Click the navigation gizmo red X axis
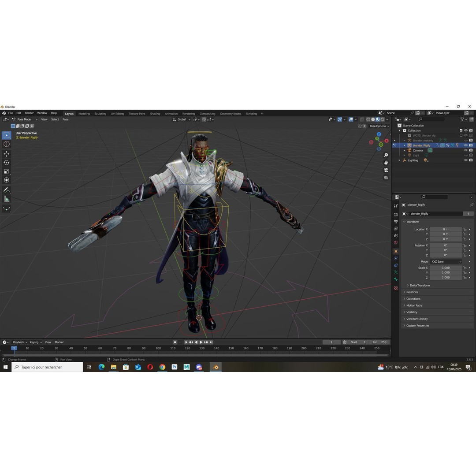476x476 pixels. click(x=387, y=141)
